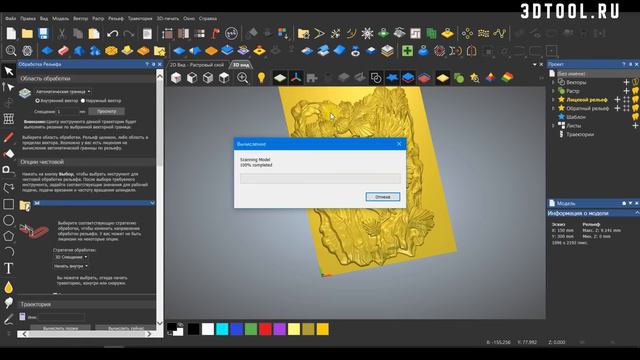
Task: Toggle visibility bulb for Лицевой рельеф
Action: pos(636,99)
